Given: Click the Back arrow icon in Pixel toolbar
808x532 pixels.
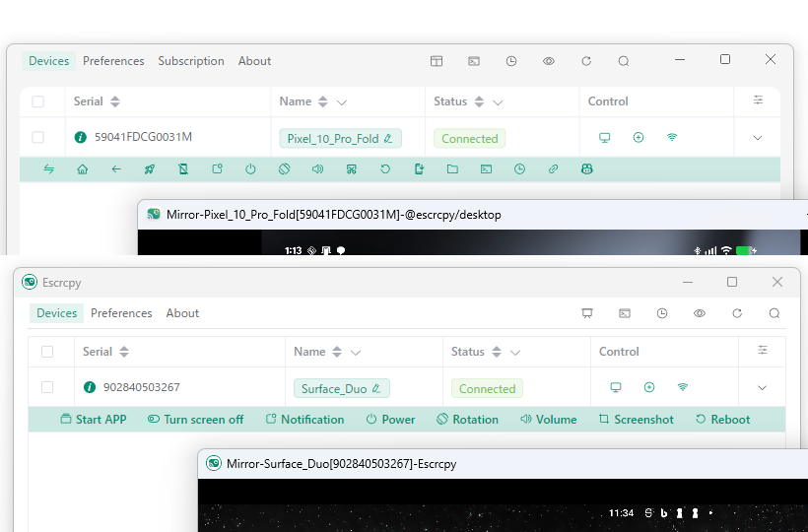Looking at the screenshot, I should click(116, 168).
